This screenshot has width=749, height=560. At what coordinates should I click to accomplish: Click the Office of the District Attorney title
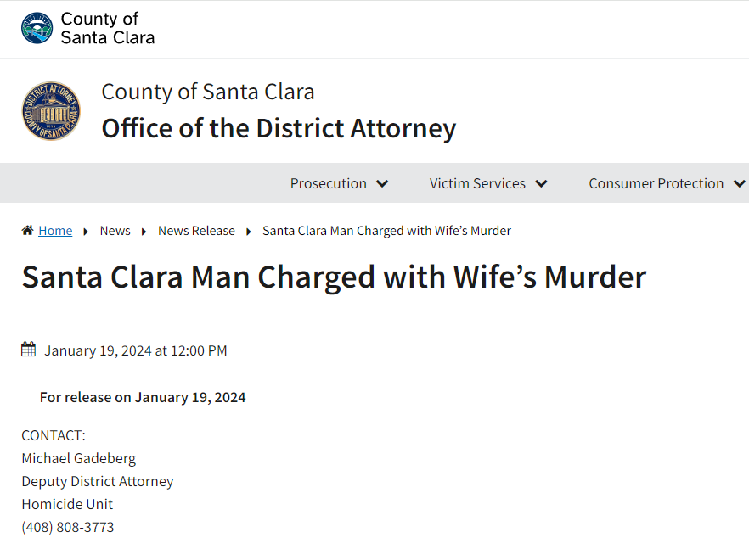[279, 128]
